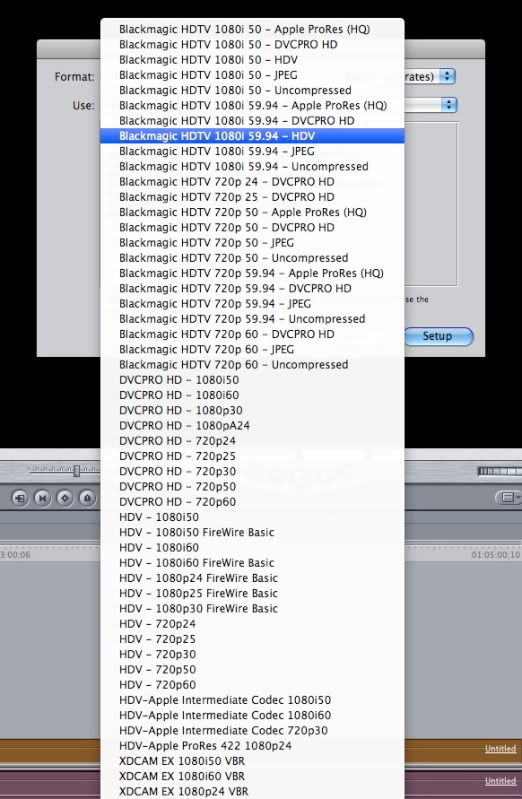Viewport: 522px width, 799px height.
Task: Select Blackmagic HDTV 720p 59.94 – Apple ProRes (HQ)
Action: click(x=252, y=274)
